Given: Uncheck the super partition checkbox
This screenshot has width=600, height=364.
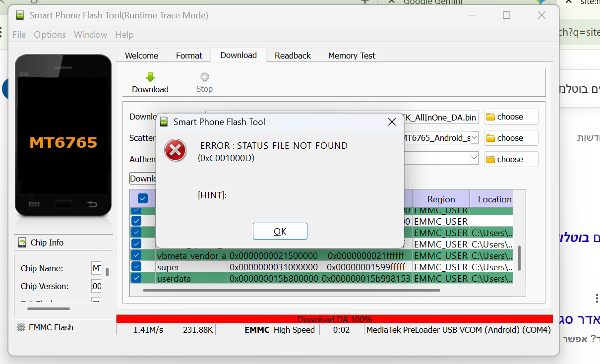Looking at the screenshot, I should tap(136, 267).
